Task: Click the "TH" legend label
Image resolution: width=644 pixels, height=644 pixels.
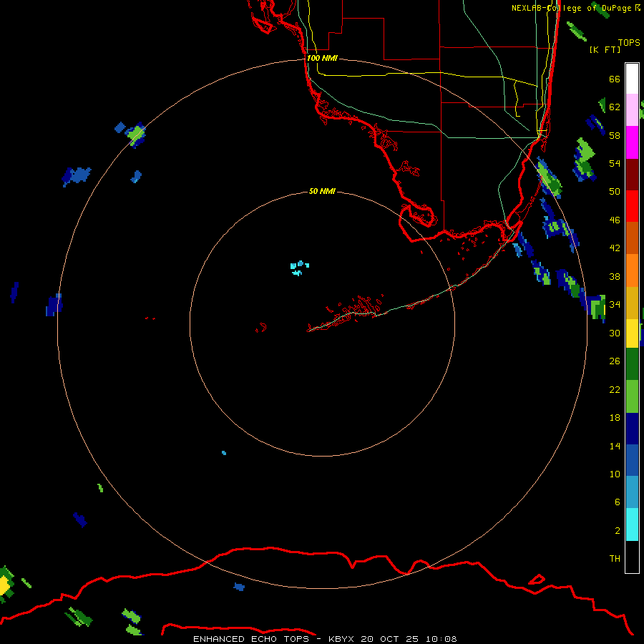Action: [615, 559]
